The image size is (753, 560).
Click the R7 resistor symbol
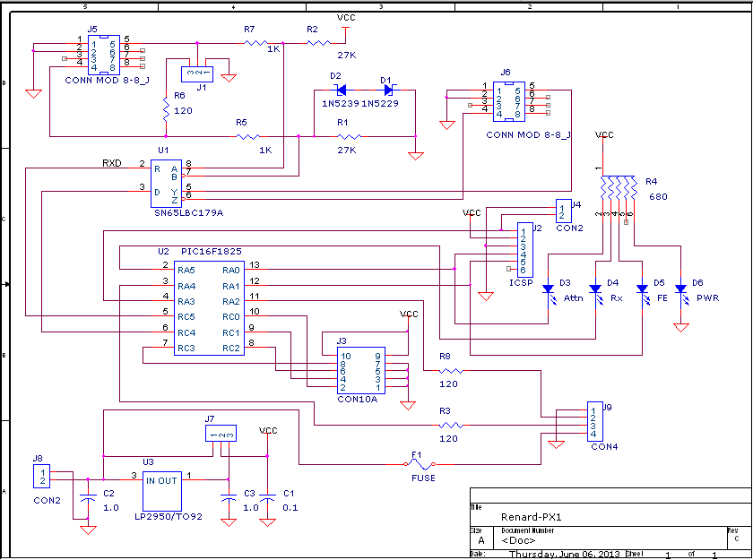[255, 43]
